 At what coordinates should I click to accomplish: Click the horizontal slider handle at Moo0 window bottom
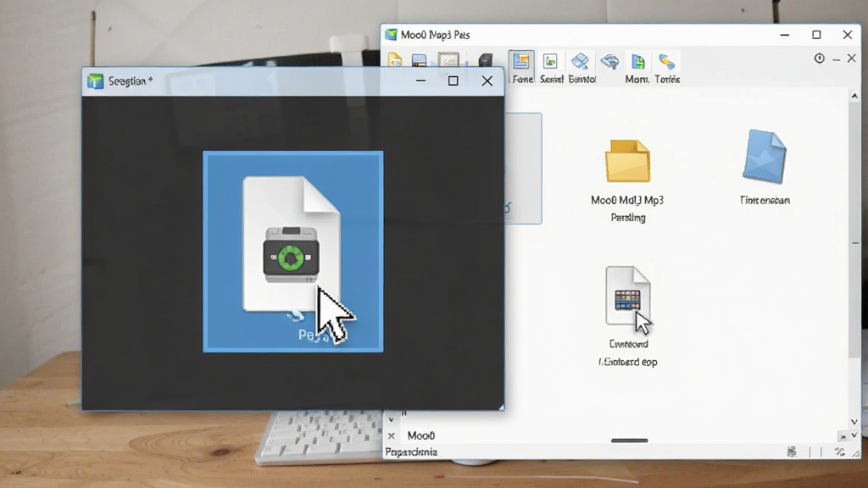pos(630,441)
